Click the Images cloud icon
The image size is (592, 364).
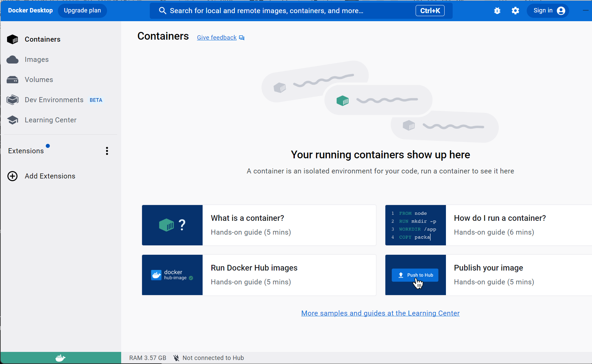pos(12,59)
